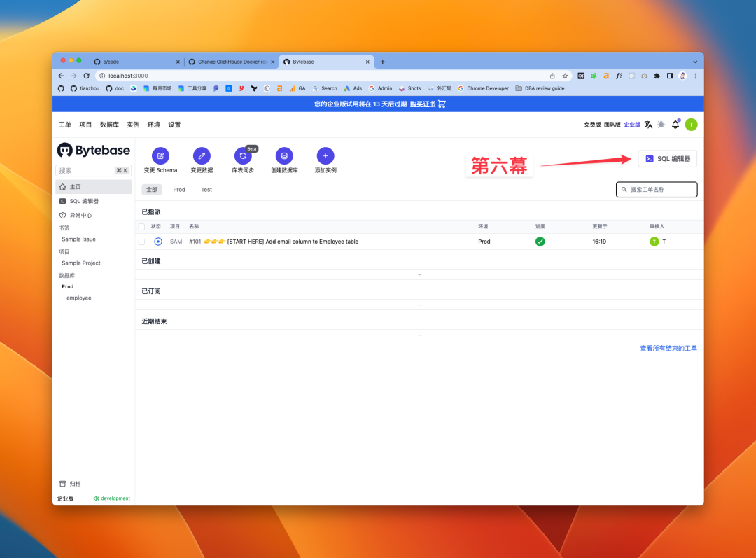Viewport: 756px width, 558px height.
Task: Click SAM project label in issue row
Action: click(x=176, y=242)
